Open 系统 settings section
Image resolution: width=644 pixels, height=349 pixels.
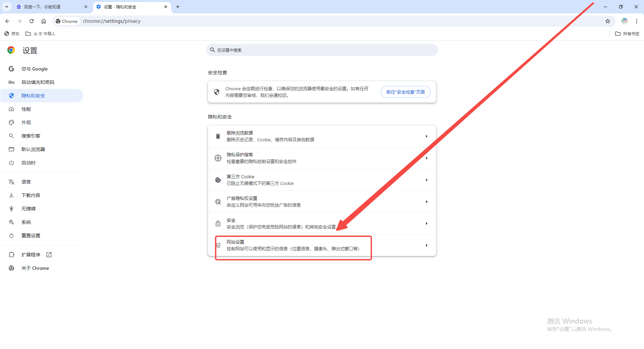pyautogui.click(x=42, y=222)
